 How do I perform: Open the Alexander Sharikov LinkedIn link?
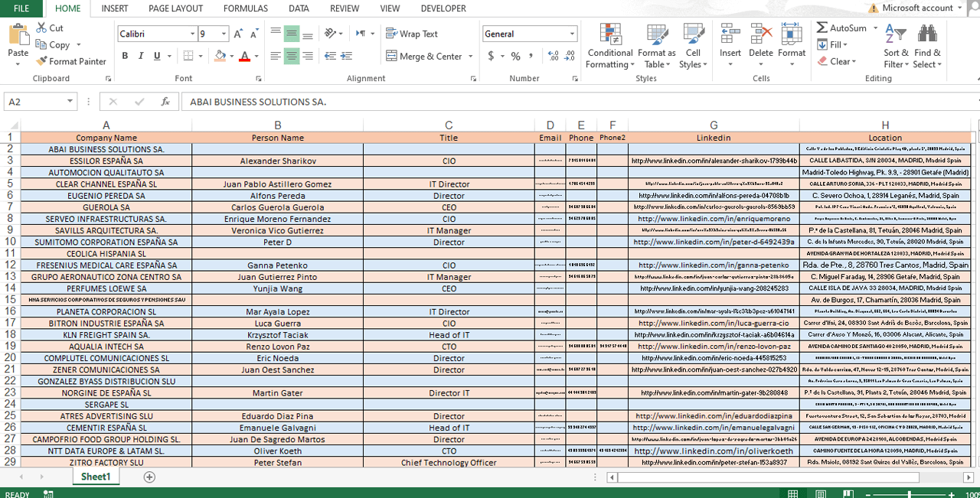click(714, 161)
